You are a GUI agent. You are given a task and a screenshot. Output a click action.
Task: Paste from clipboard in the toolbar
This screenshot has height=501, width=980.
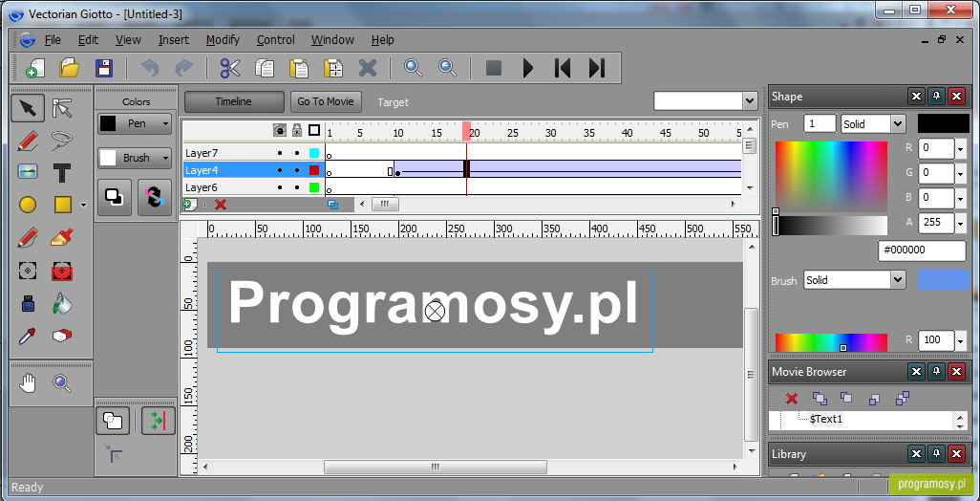click(299, 68)
